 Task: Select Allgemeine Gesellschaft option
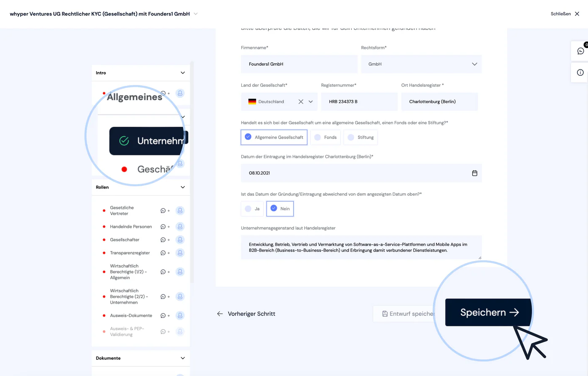(274, 137)
